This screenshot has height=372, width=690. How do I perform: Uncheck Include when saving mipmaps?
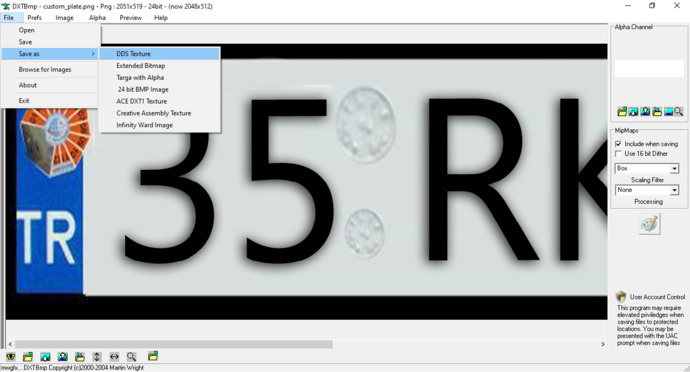(x=618, y=144)
